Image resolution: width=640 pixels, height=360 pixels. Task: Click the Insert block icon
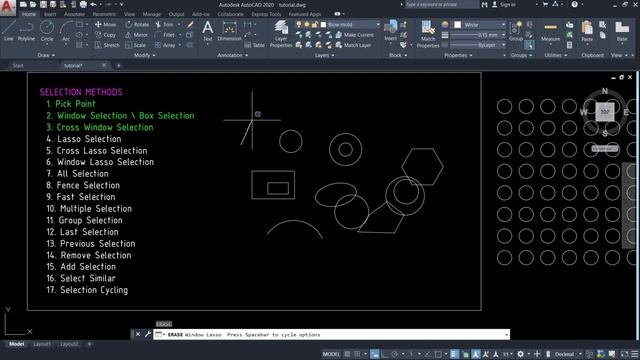(391, 30)
